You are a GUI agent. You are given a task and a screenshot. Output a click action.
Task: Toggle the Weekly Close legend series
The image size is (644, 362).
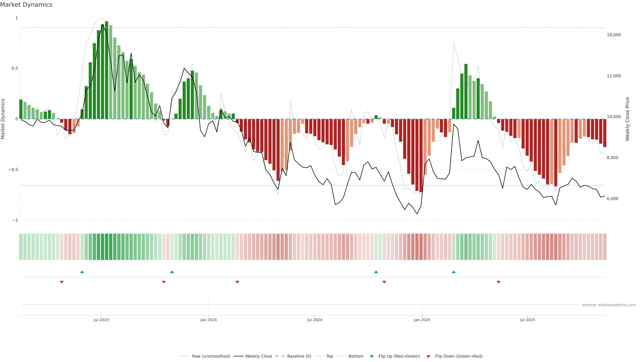click(258, 356)
